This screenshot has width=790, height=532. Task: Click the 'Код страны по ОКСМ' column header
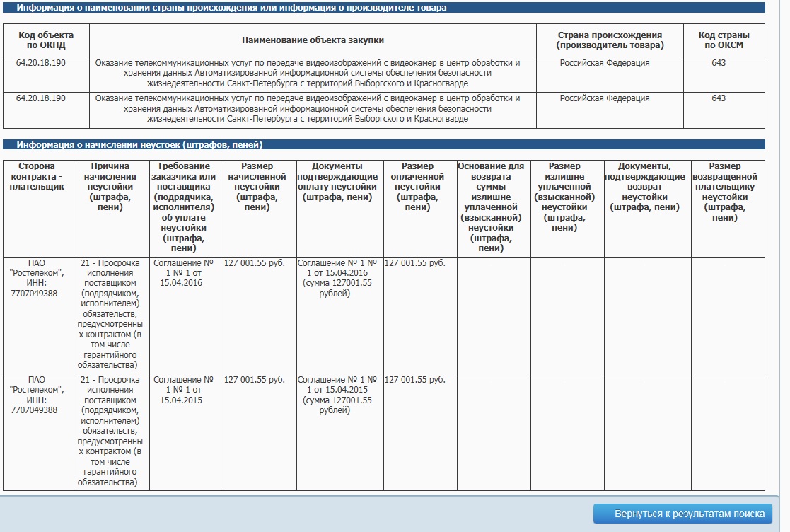(724, 40)
